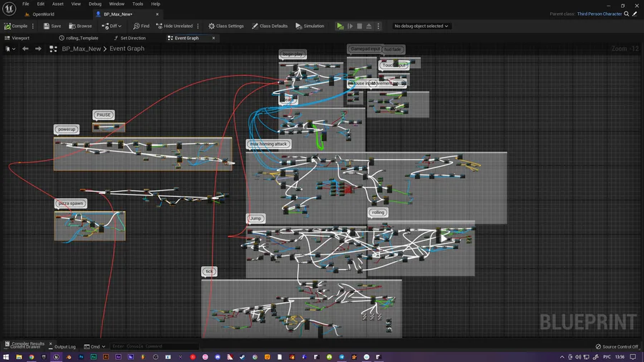Close the BP_Max_New tab
644x362 pixels.
(x=157, y=14)
